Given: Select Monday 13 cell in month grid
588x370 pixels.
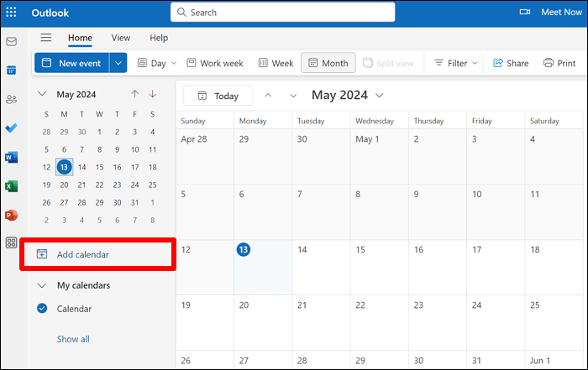Looking at the screenshot, I should tap(263, 268).
